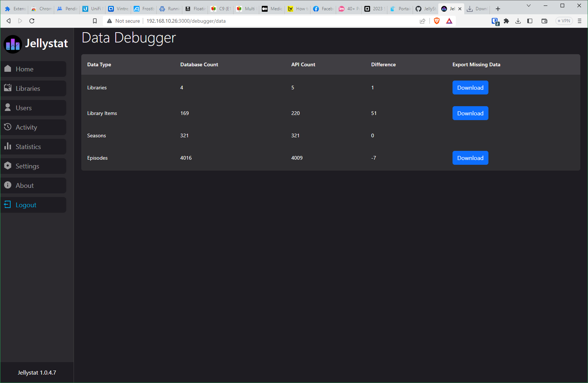Open the browser menu via hamburger icon

(580, 21)
